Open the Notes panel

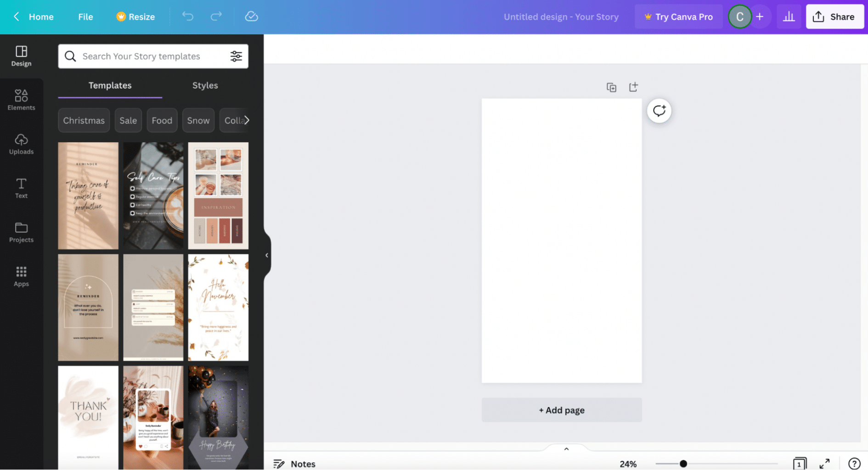pos(294,464)
